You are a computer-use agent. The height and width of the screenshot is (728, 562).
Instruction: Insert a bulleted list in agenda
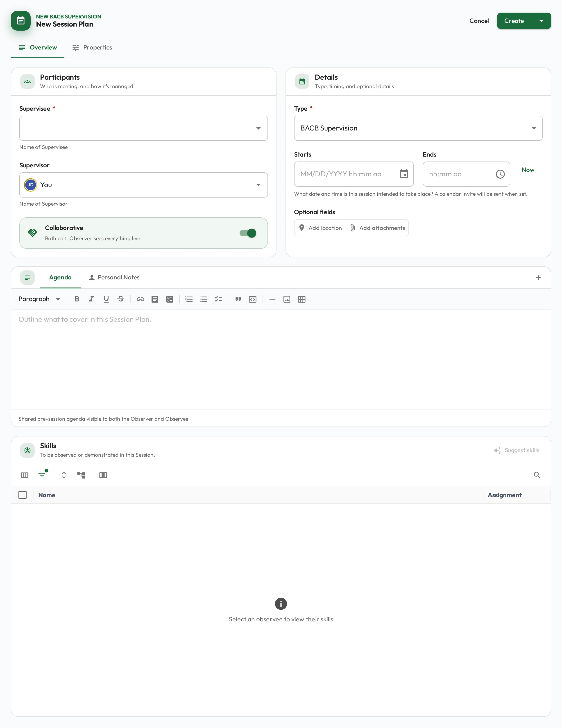click(x=204, y=299)
